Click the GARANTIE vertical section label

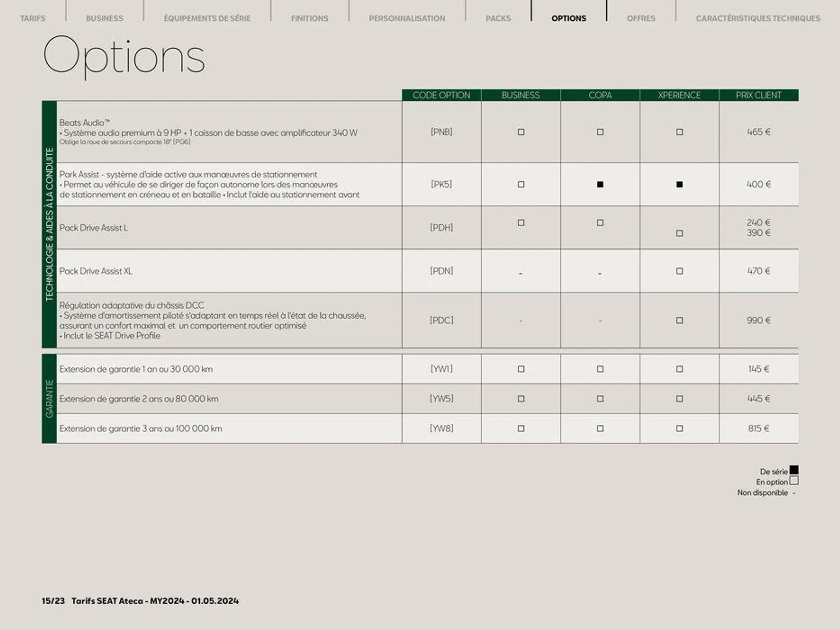tap(49, 398)
